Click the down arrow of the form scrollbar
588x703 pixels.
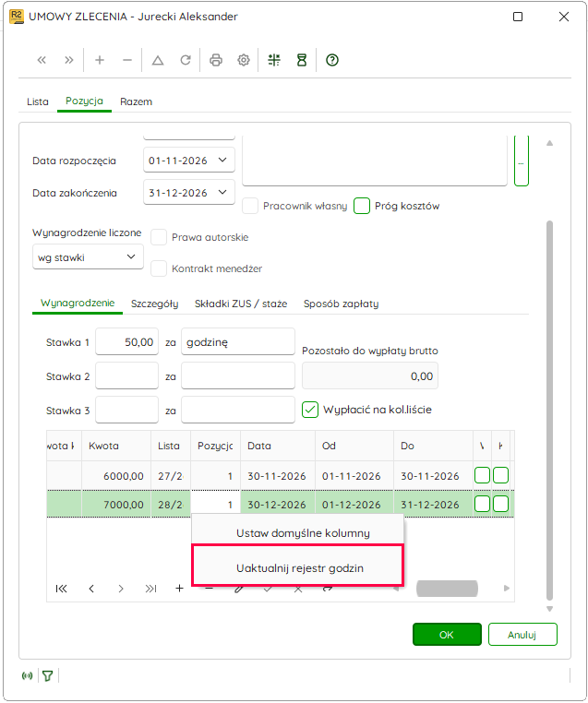tap(550, 609)
